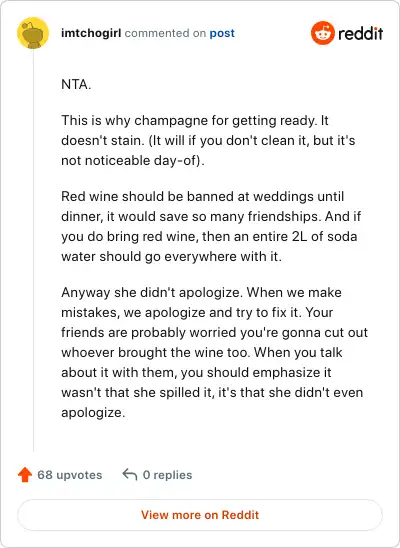Screen dimensions: 400x548
Task: Open the imtchogirl username link
Action: tap(91, 33)
